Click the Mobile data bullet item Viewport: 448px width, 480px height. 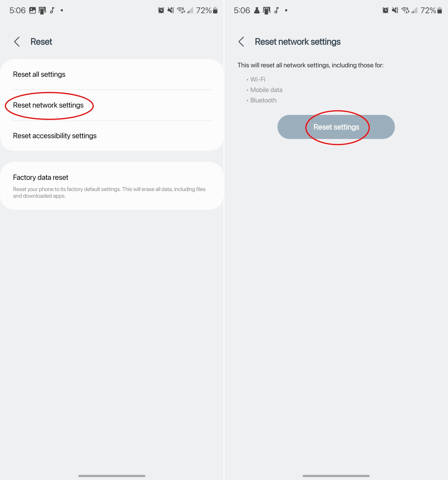[266, 90]
